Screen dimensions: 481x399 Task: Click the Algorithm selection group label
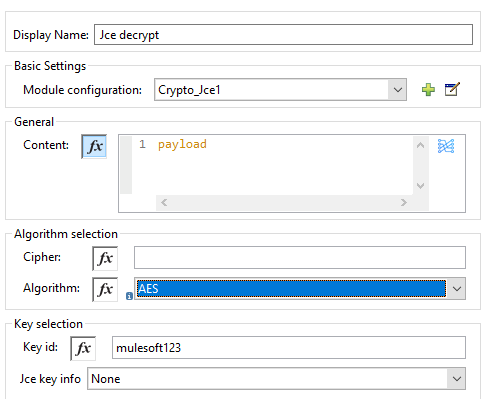[66, 234]
